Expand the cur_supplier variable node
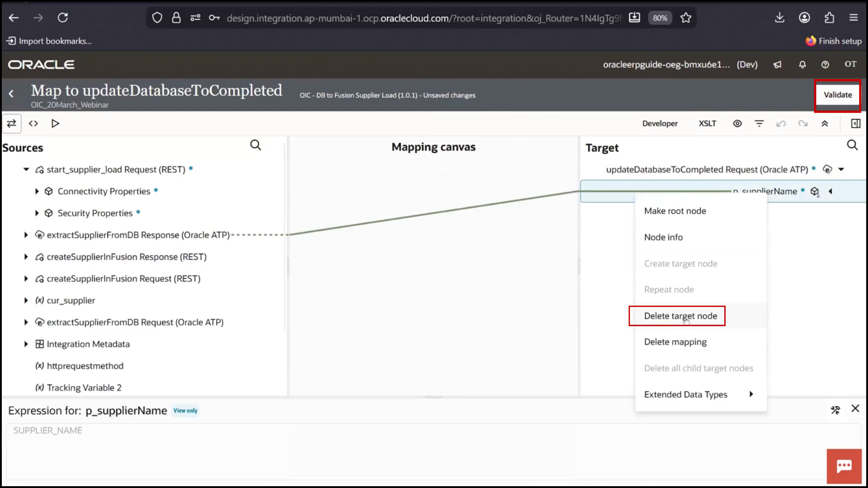Screen dimensions: 868x488 (26, 300)
